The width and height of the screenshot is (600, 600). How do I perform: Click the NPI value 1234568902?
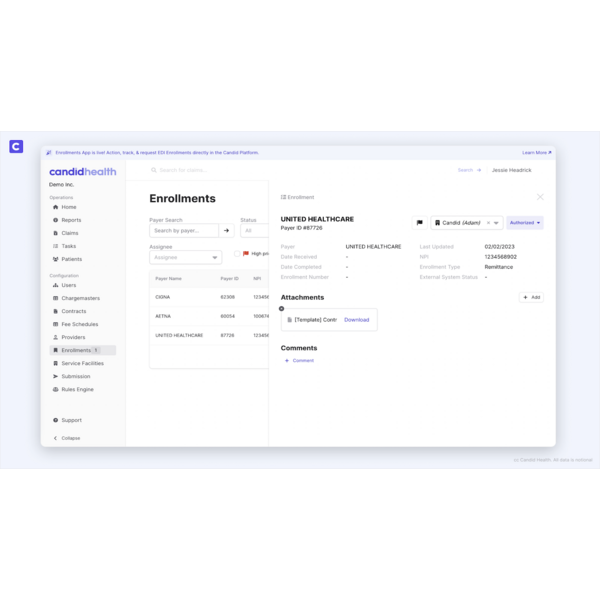coord(501,257)
